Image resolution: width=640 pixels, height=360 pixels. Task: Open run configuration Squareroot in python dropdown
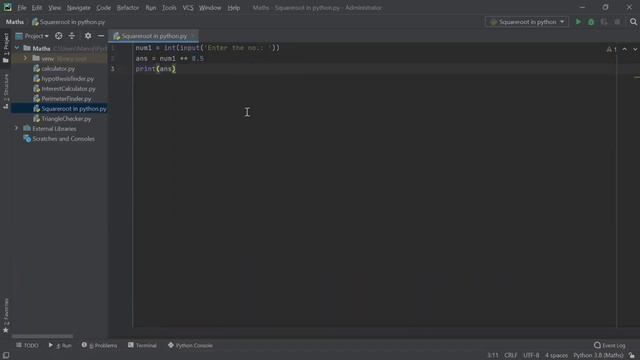(527, 22)
